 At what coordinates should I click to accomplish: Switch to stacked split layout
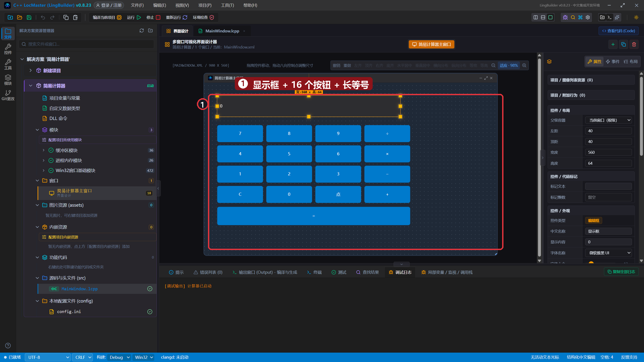tap(543, 17)
